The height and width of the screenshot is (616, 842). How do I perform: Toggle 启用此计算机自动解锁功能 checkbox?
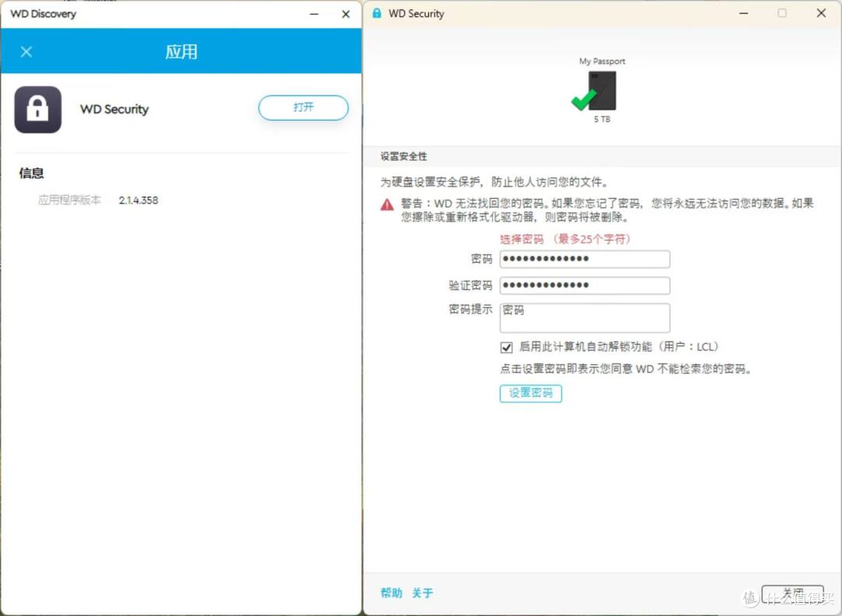(x=507, y=348)
